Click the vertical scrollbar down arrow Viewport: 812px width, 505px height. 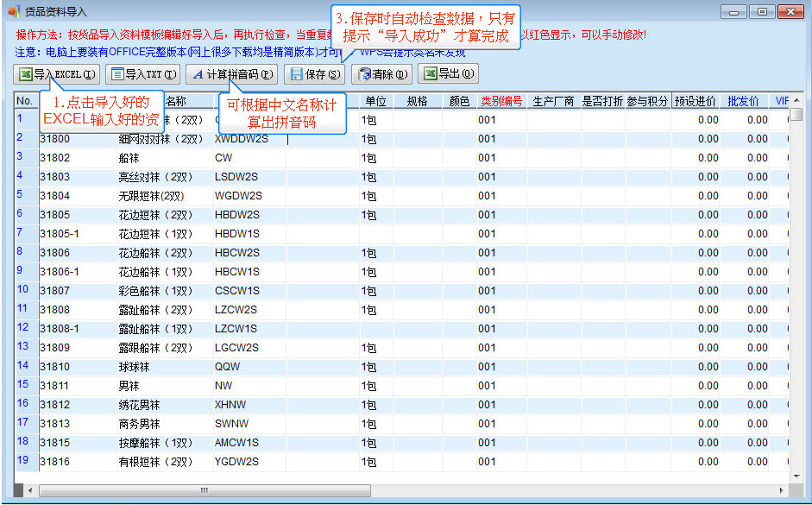[798, 476]
